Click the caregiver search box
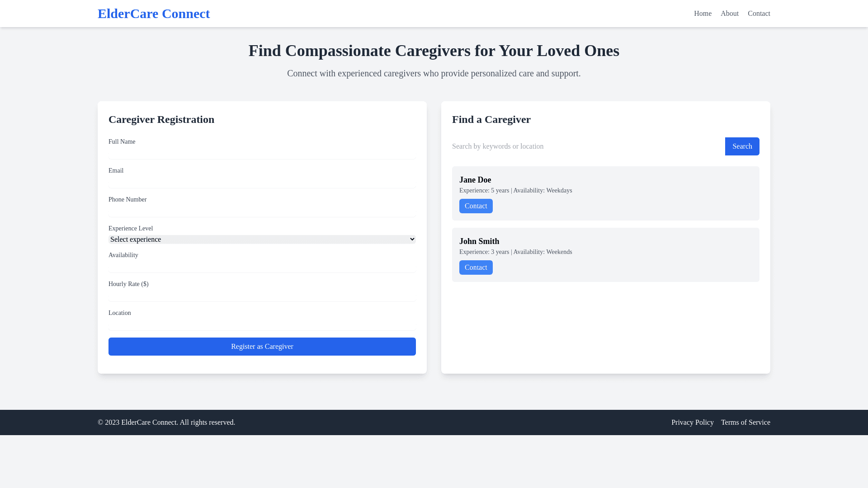868x488 pixels. (x=587, y=146)
